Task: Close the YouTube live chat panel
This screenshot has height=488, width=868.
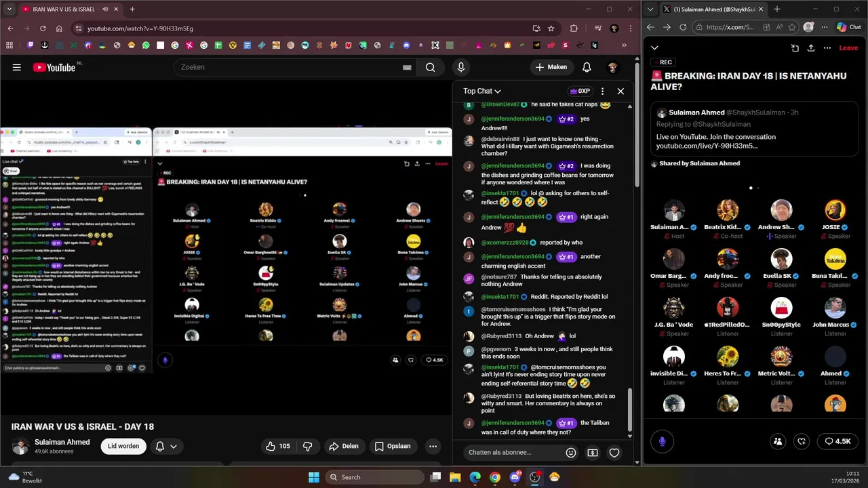Action: pyautogui.click(x=620, y=91)
